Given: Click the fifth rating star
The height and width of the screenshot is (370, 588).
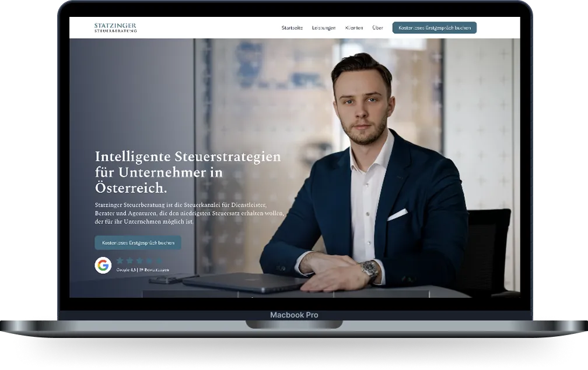Looking at the screenshot, I should [x=159, y=260].
